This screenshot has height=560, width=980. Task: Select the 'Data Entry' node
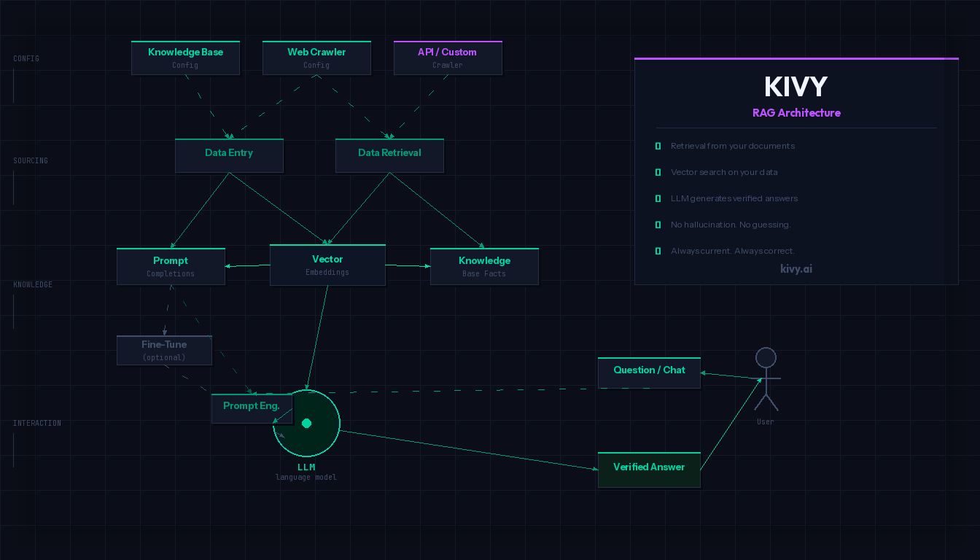(x=229, y=155)
